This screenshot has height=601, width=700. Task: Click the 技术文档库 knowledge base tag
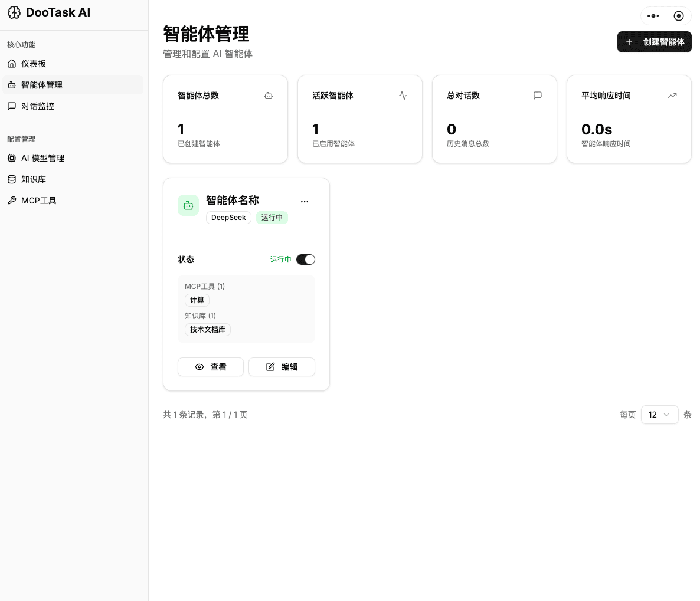(x=208, y=330)
